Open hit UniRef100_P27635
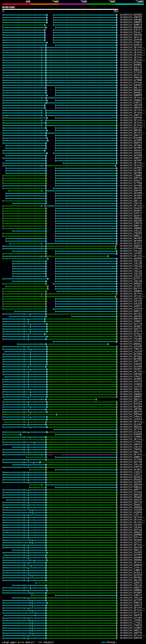The height and width of the screenshot is (644, 146). tap(131, 72)
